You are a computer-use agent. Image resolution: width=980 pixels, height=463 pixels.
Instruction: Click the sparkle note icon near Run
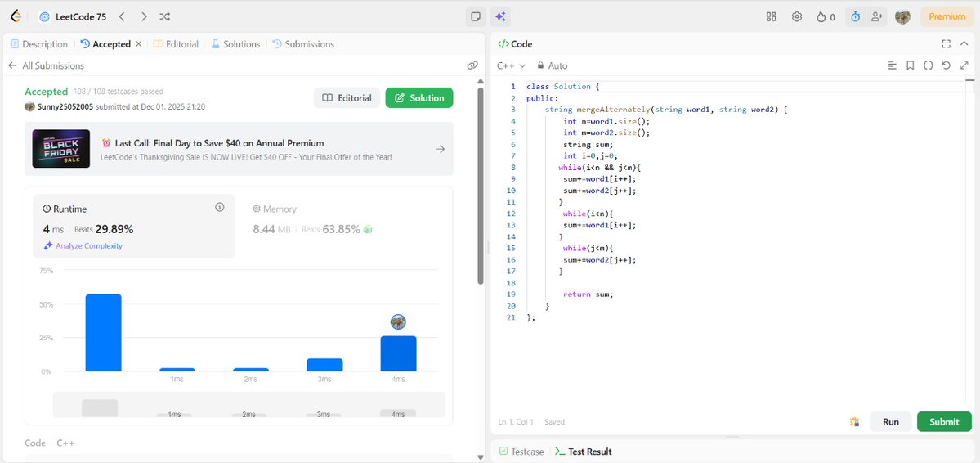855,422
